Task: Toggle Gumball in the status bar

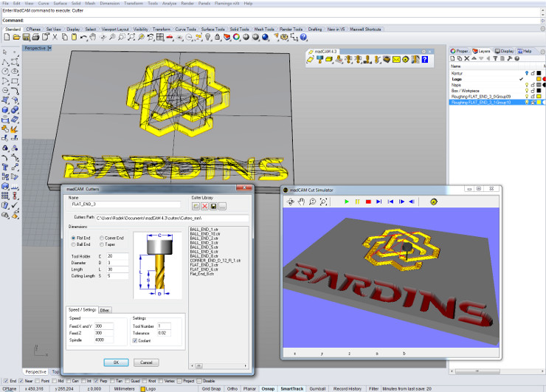Action: 317,388
